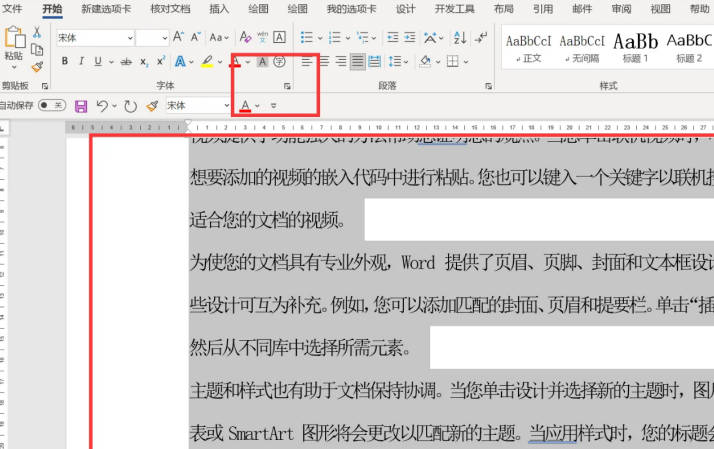
Task: Switch to the 开发工具 tab
Action: click(x=454, y=9)
